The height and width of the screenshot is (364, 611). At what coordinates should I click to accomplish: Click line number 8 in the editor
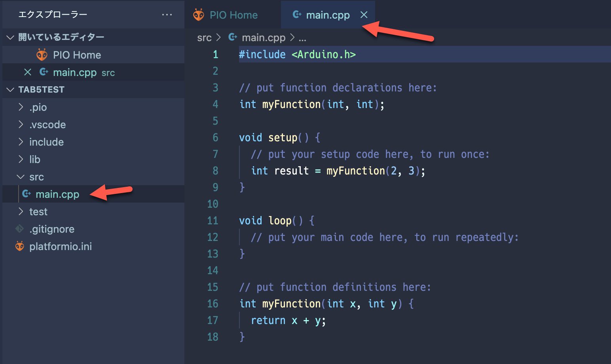pos(215,171)
